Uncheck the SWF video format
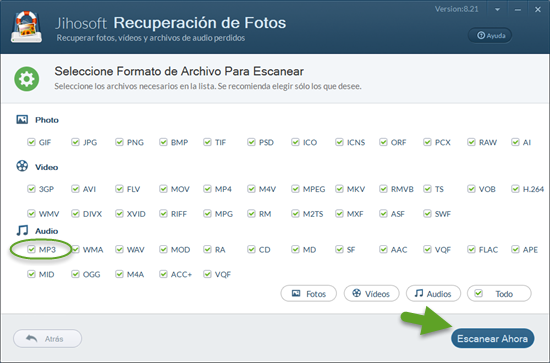Image resolution: width=550 pixels, height=363 pixels. pos(427,214)
